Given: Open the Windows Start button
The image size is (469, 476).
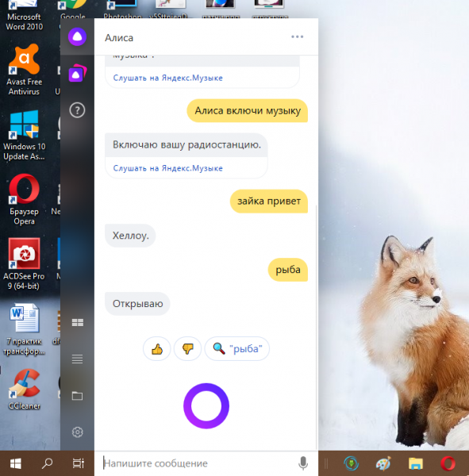Looking at the screenshot, I should point(16,463).
